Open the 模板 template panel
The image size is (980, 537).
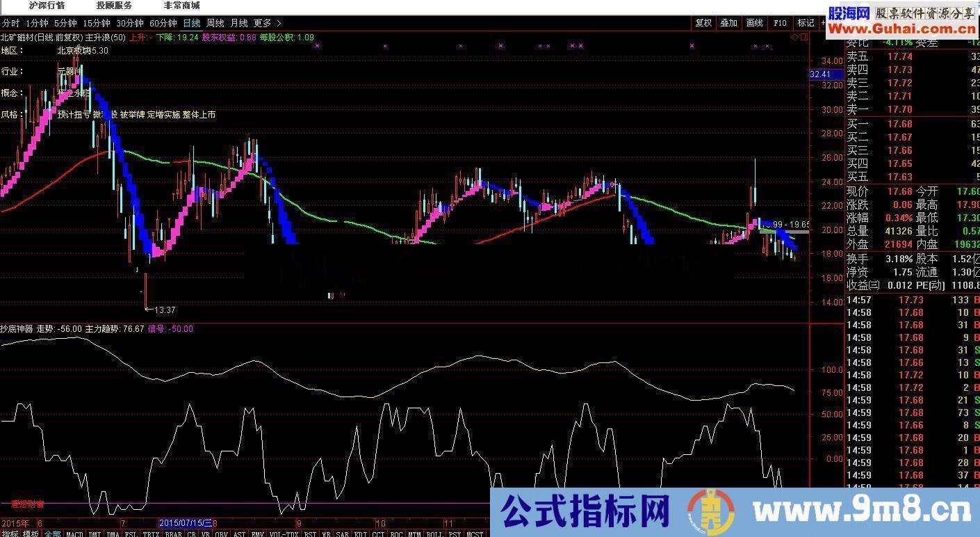[31, 531]
